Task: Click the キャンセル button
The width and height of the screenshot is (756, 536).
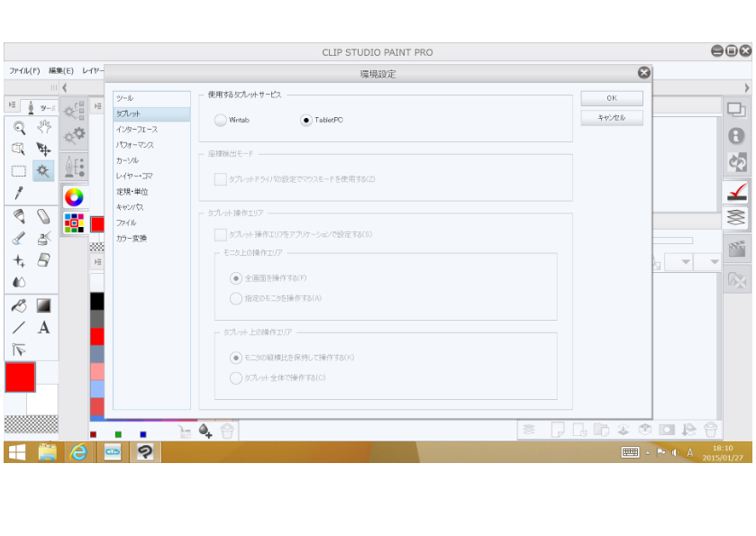Action: coord(611,118)
